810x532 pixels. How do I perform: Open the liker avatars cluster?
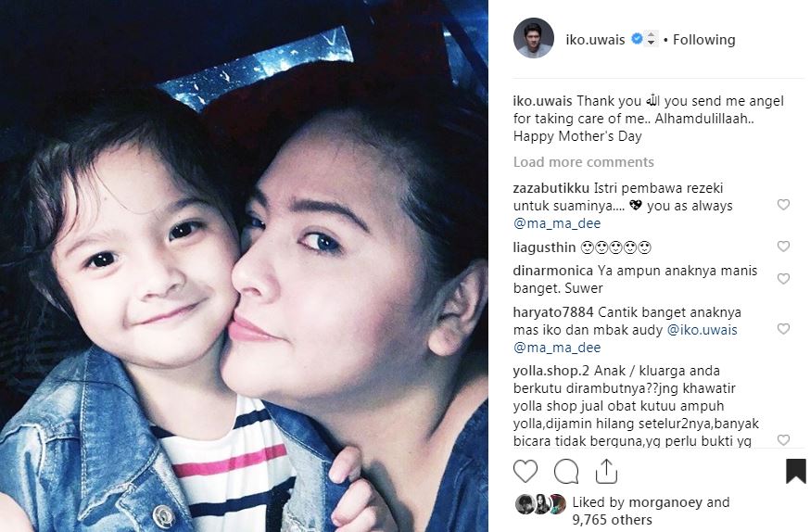tap(541, 504)
